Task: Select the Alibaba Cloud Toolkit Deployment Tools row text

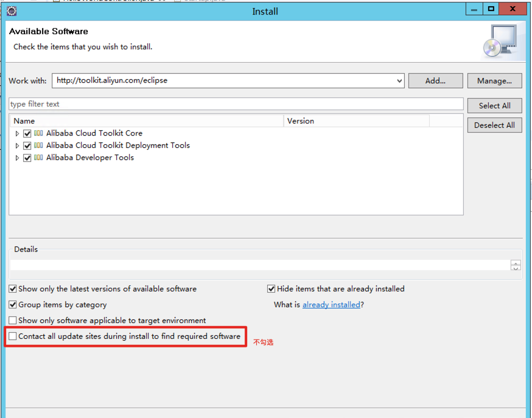Action: 118,145
